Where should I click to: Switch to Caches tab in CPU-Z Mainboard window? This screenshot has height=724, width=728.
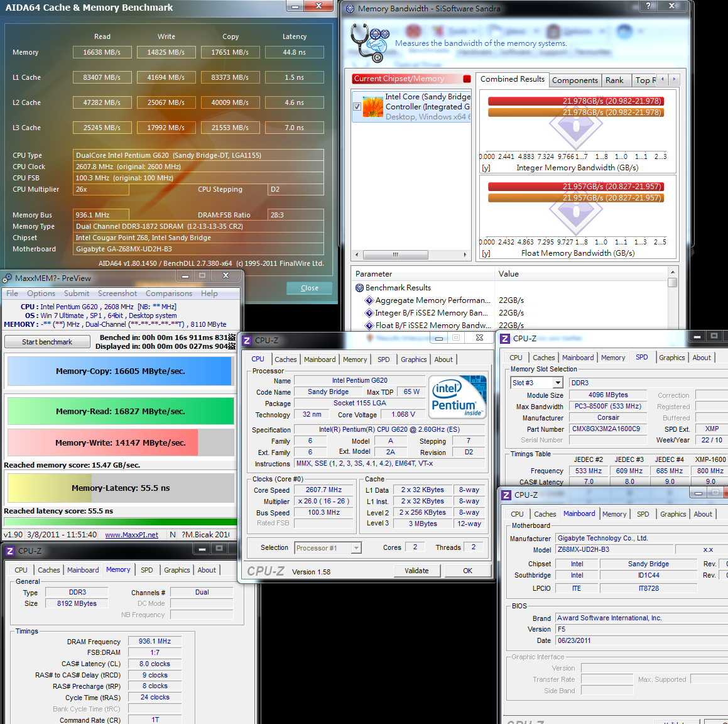545,514
